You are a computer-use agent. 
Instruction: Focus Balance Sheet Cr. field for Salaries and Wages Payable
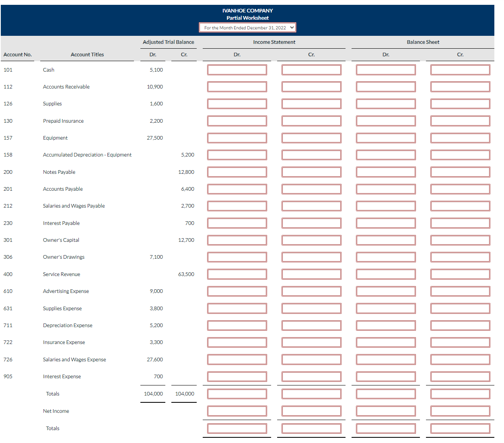460,206
